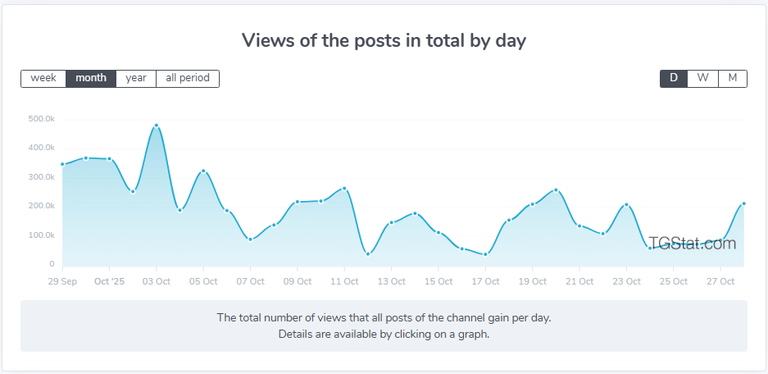Viewport: 768px width, 374px height.
Task: Click the 29 Sep data point
Action: [x=63, y=164]
